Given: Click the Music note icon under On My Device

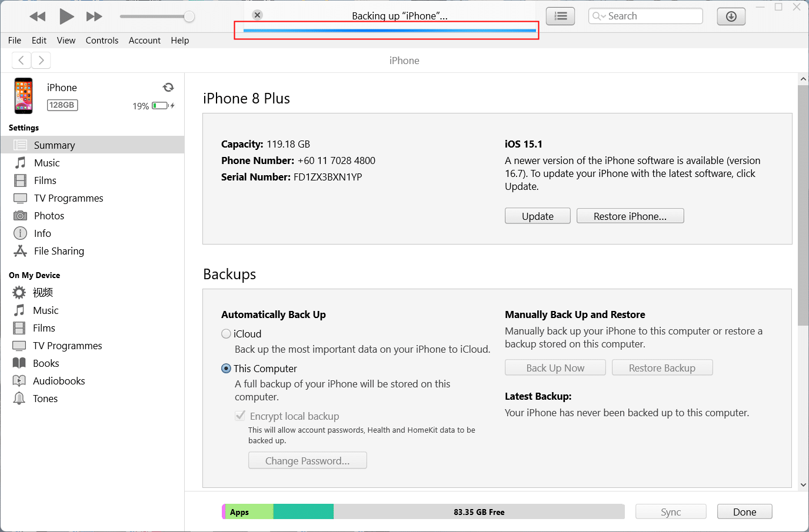Looking at the screenshot, I should tap(19, 310).
